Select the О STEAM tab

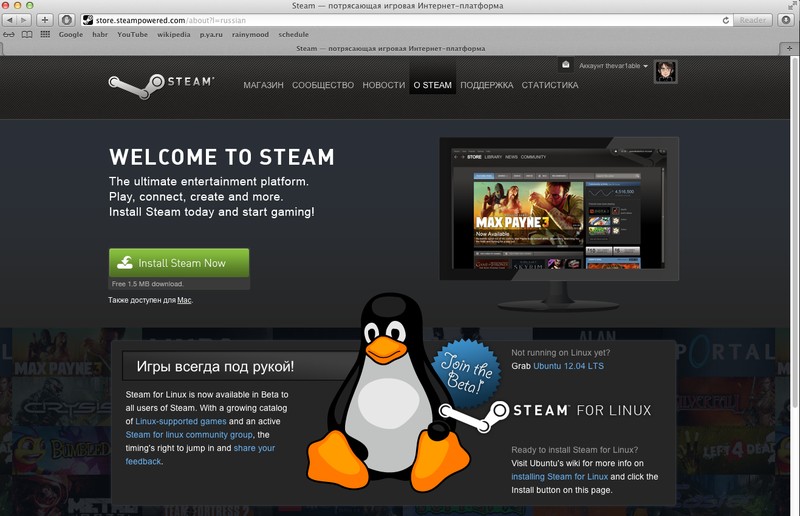tap(433, 85)
